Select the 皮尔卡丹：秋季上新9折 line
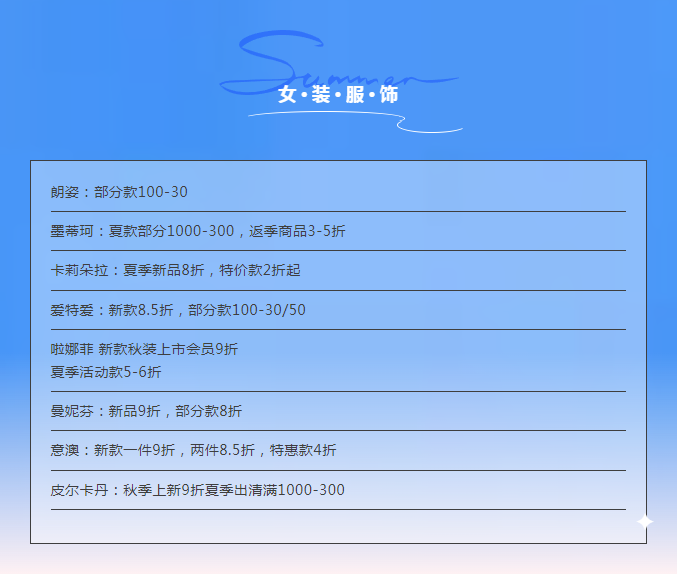This screenshot has height=574, width=677. click(197, 490)
